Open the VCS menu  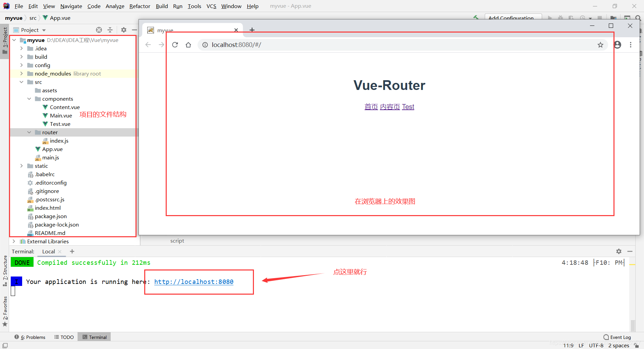coord(211,6)
